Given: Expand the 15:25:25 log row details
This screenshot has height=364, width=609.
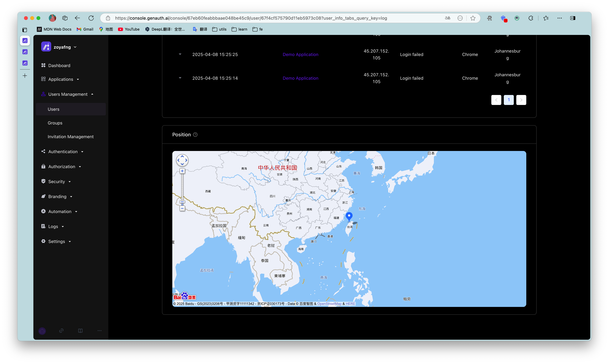Looking at the screenshot, I should (x=180, y=54).
